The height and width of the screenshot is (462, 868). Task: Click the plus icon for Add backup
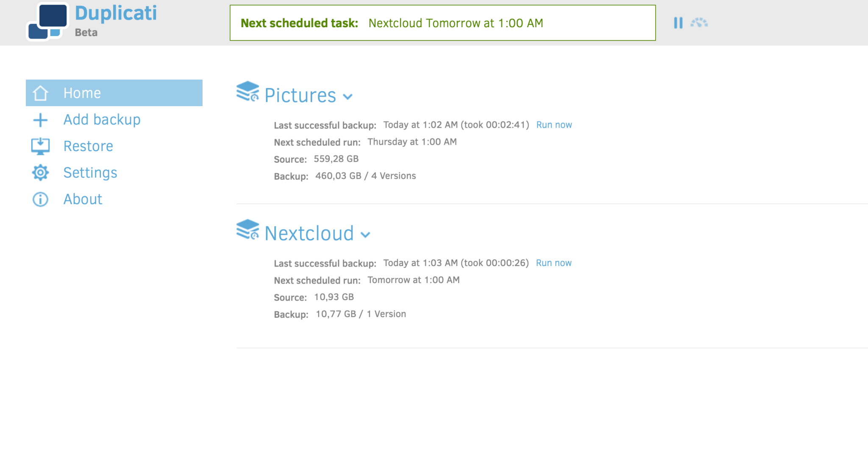pyautogui.click(x=41, y=120)
